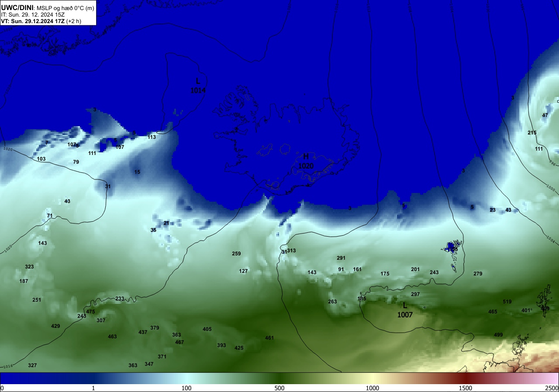This screenshot has width=559, height=392.
Task: Click the height value '259'
Action: pyautogui.click(x=236, y=254)
